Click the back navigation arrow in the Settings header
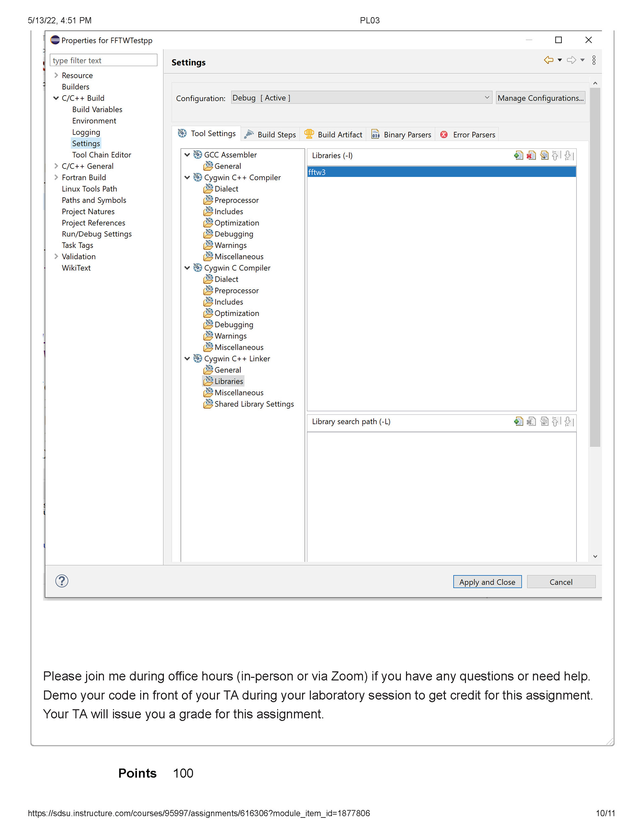 548,60
